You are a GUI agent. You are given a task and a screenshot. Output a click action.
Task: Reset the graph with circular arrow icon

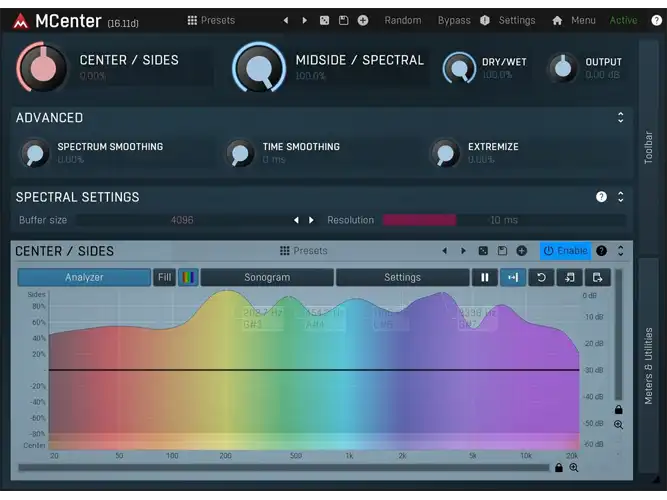(x=541, y=277)
